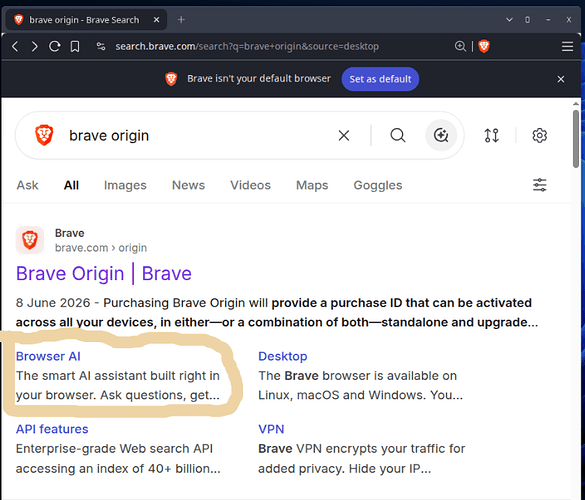Switch to the Maps tab

coord(312,185)
